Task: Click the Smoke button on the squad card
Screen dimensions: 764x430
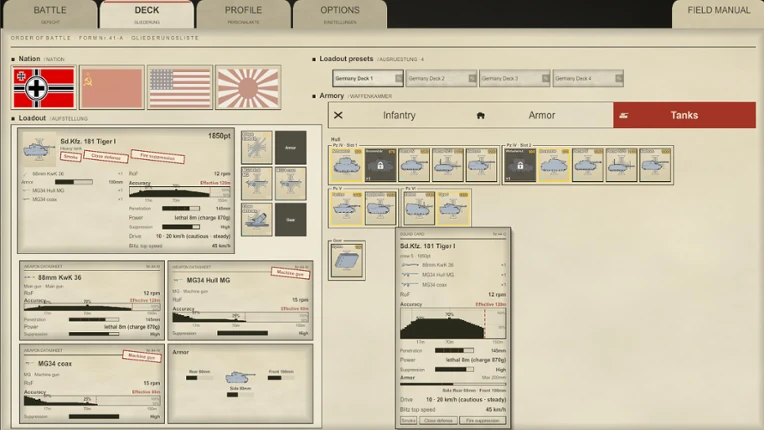Action: point(408,420)
